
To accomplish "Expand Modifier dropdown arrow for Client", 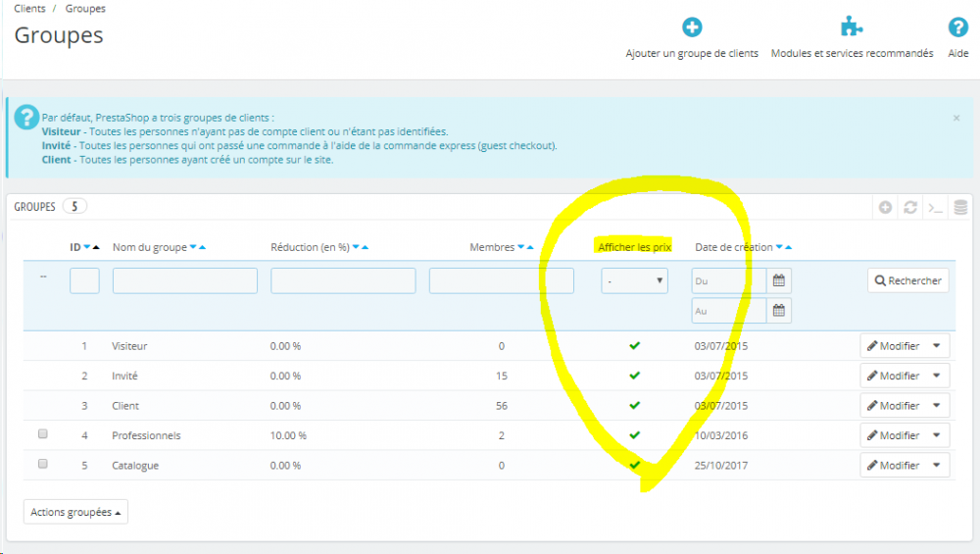I will tap(936, 406).
